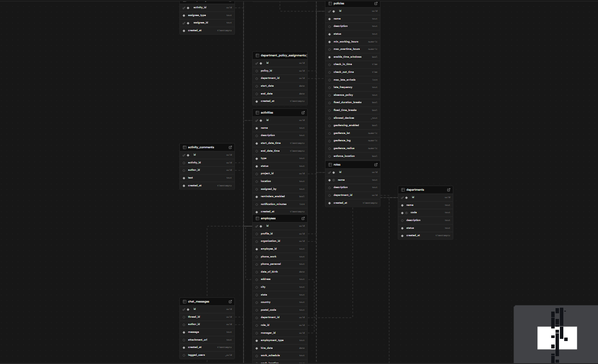Click the attachment_url column in chat_messages

point(207,340)
